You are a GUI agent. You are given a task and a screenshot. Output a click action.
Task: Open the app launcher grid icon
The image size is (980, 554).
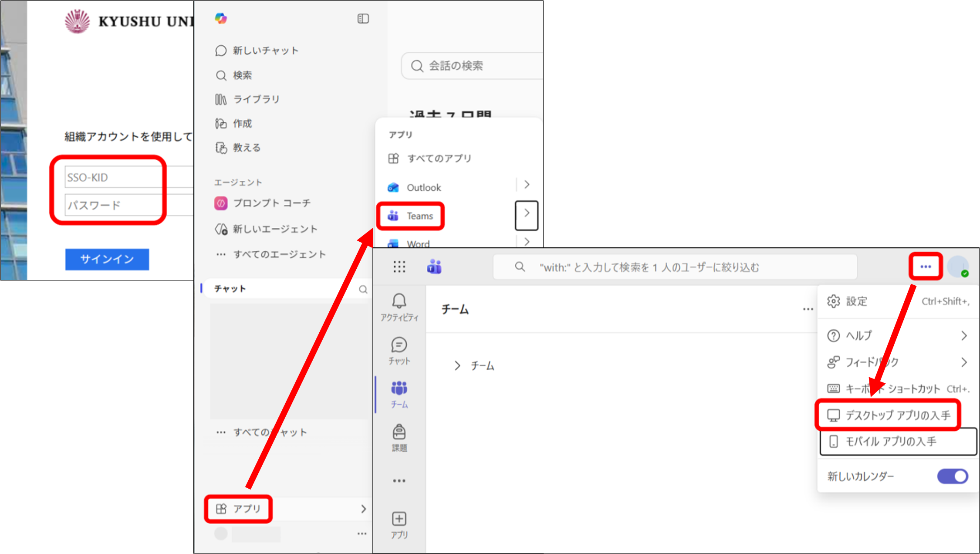coord(399,267)
